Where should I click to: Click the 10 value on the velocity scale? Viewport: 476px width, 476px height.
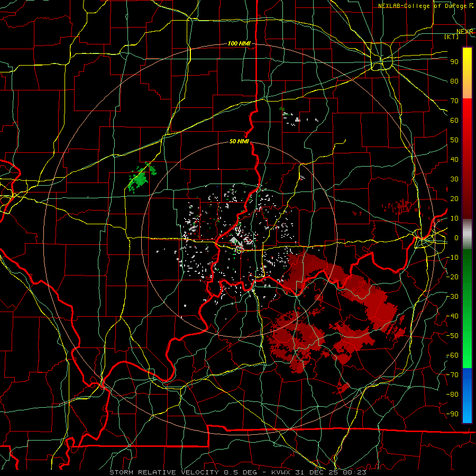coord(454,218)
